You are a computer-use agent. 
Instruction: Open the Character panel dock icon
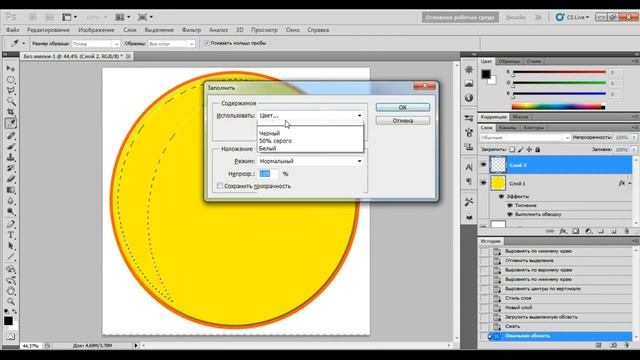(x=469, y=167)
